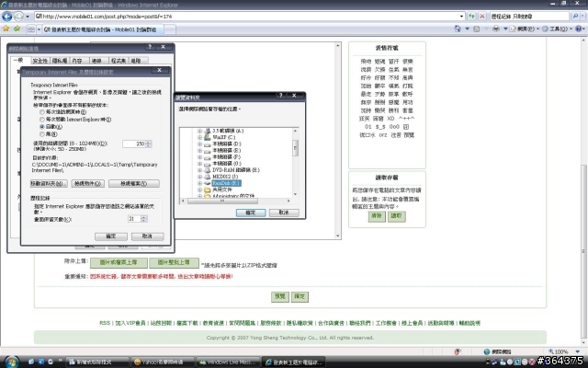Select 'every time I visit the webpage' radio

(42, 112)
